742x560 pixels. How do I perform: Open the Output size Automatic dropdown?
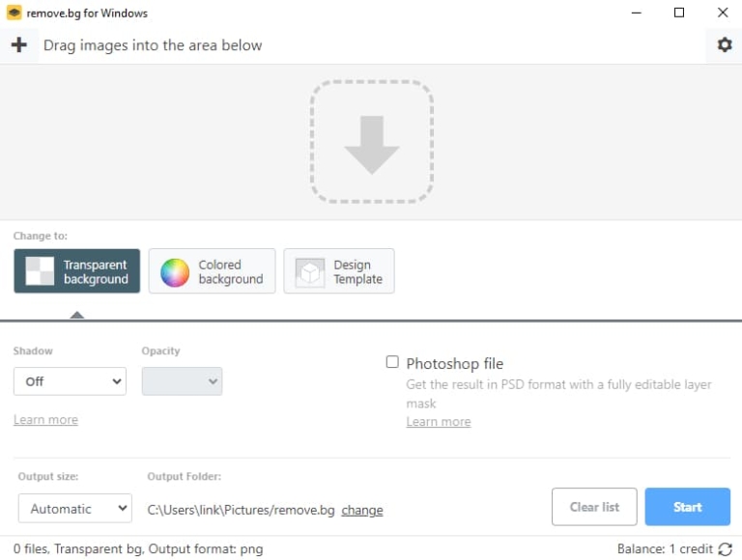click(x=74, y=508)
